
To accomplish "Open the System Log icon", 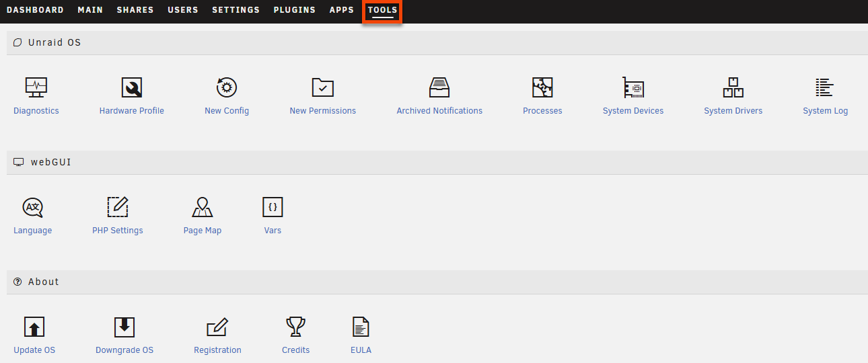I will [825, 87].
